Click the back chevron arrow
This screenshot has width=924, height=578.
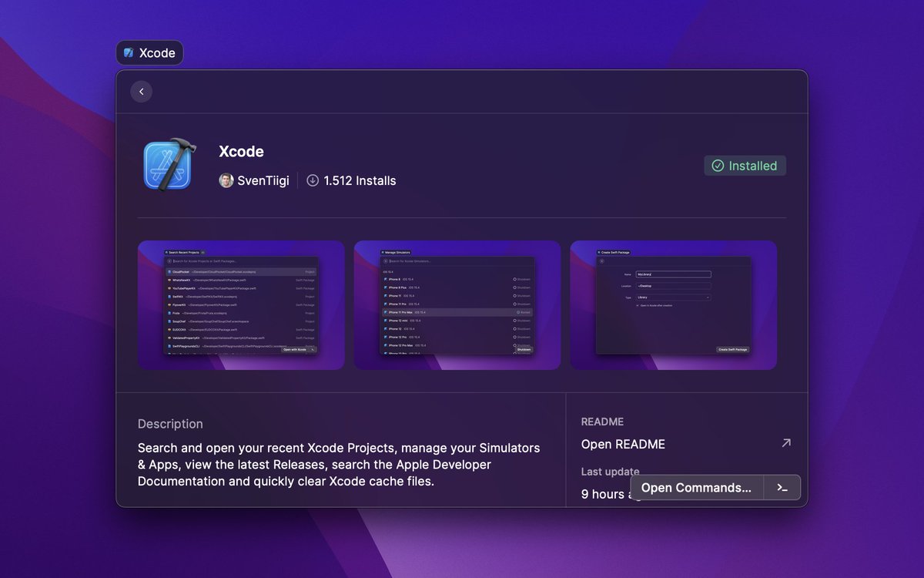[141, 91]
